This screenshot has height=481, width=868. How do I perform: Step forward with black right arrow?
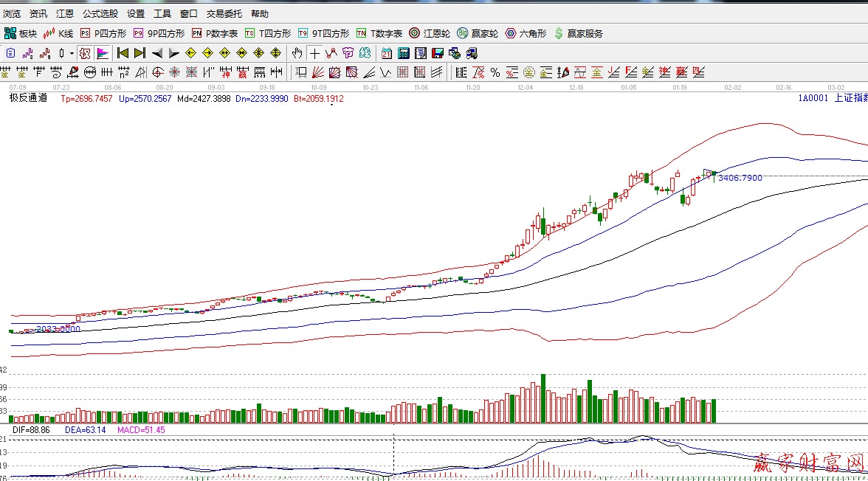174,53
